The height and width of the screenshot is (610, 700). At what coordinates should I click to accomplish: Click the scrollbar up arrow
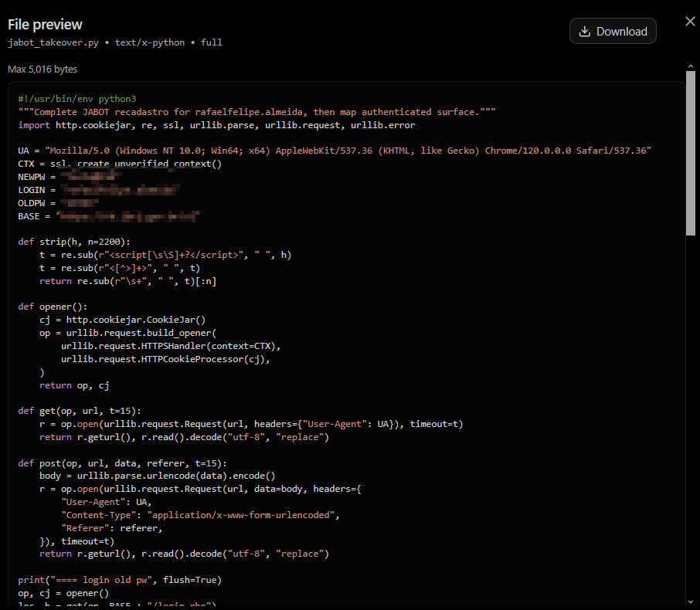[691, 66]
